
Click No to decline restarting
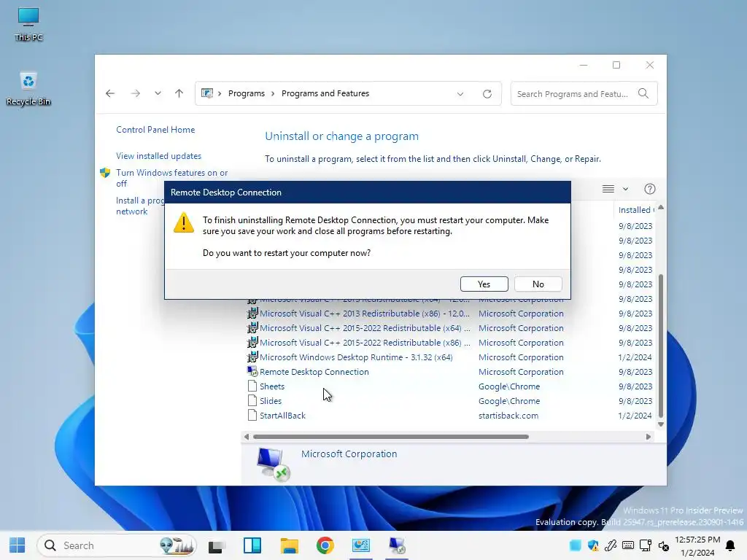tap(538, 284)
